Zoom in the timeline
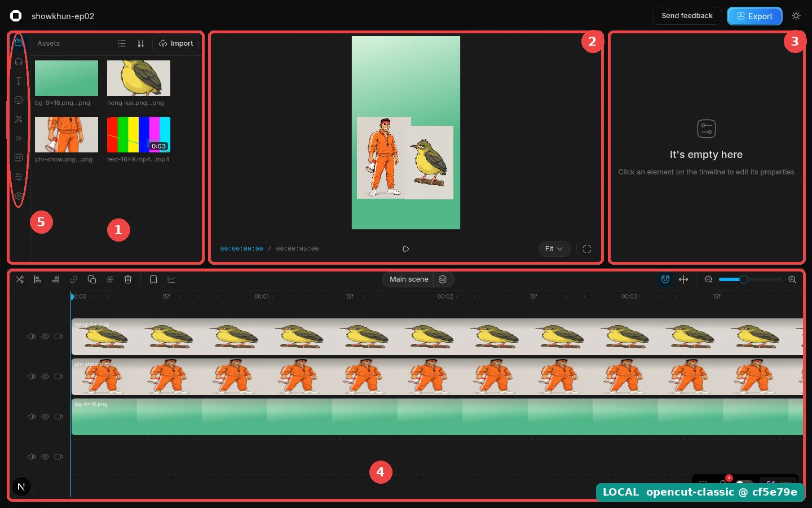 792,279
